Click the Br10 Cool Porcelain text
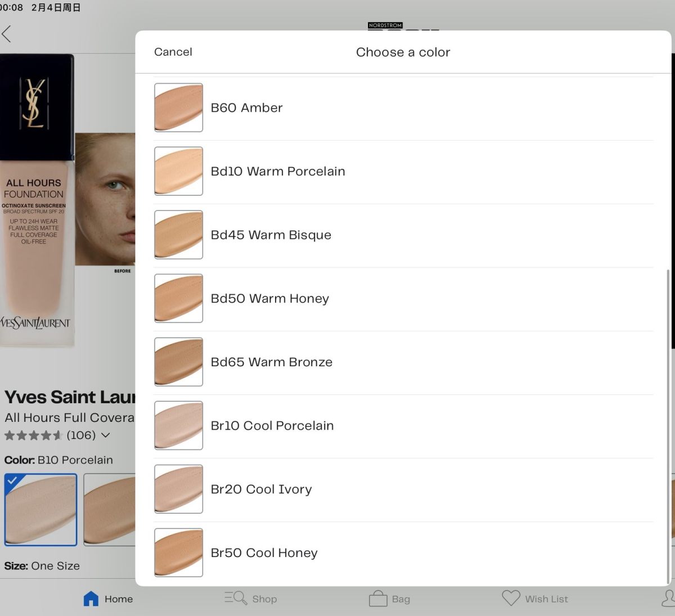Image resolution: width=675 pixels, height=616 pixels. click(272, 425)
